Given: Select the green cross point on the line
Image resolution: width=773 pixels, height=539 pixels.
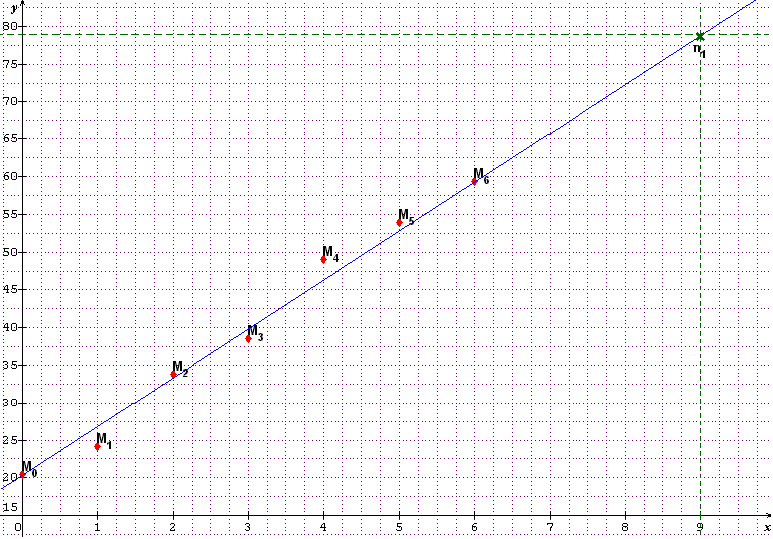Looking at the screenshot, I should [700, 36].
